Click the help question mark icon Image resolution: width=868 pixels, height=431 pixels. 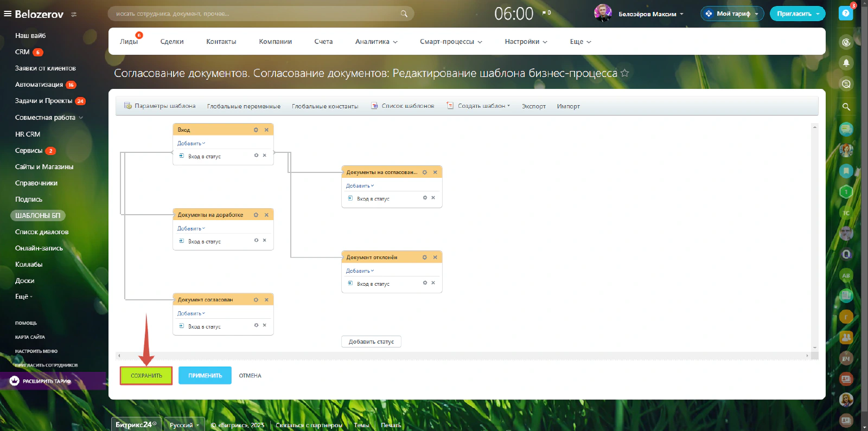coord(846,13)
